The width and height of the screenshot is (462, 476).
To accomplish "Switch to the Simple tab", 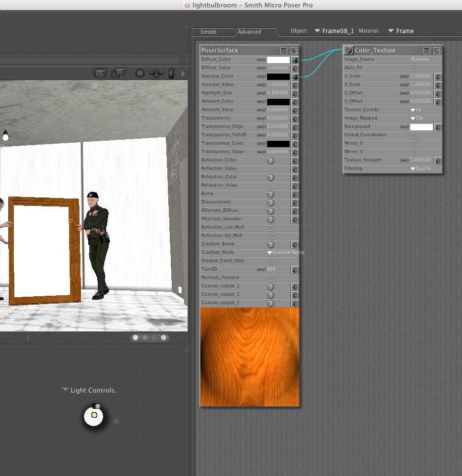I will (208, 32).
